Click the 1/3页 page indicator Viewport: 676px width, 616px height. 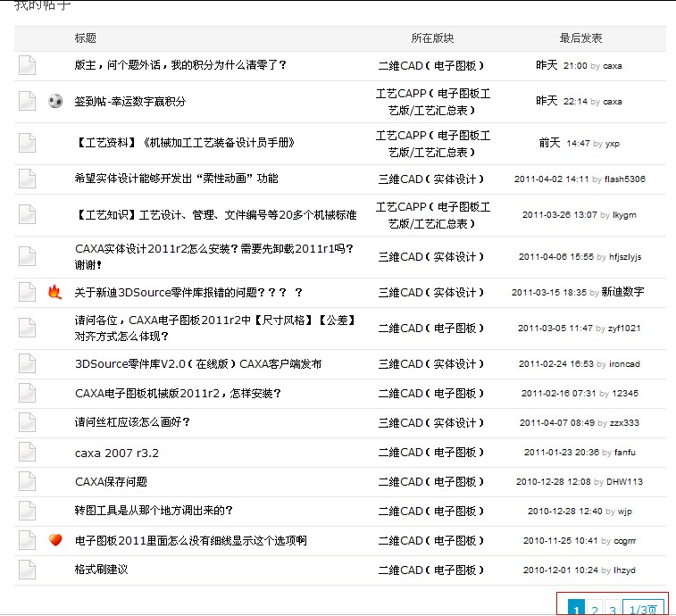643,609
